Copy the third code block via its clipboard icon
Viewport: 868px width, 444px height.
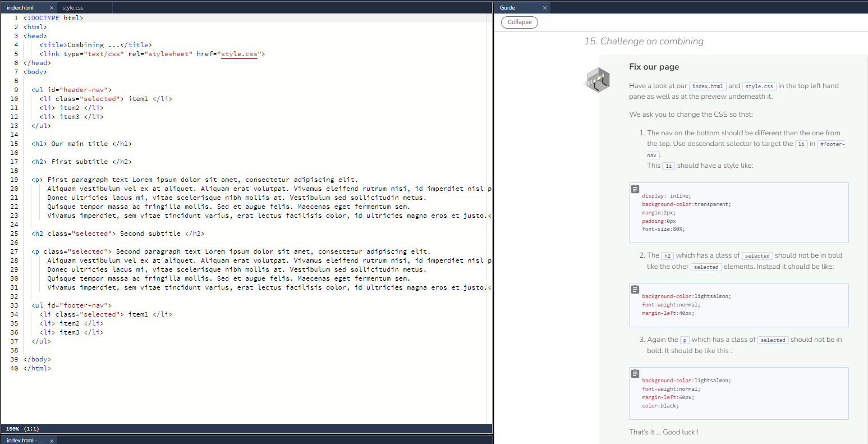[635, 373]
